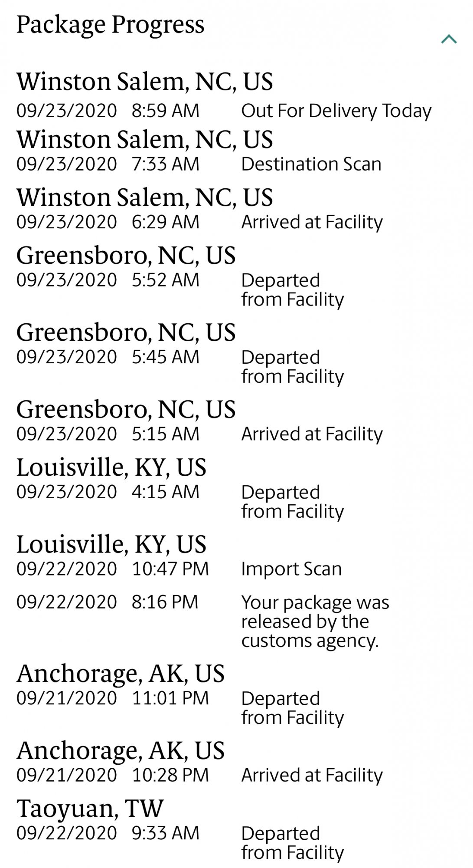The width and height of the screenshot is (473, 868).
Task: Tap the second Louisville, KY, US heading
Action: [111, 544]
